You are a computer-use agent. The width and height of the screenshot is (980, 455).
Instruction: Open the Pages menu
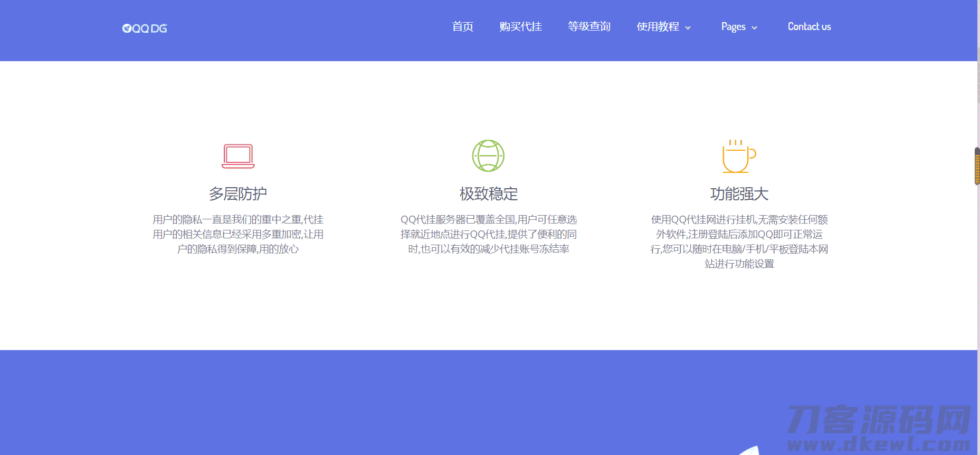click(x=734, y=27)
